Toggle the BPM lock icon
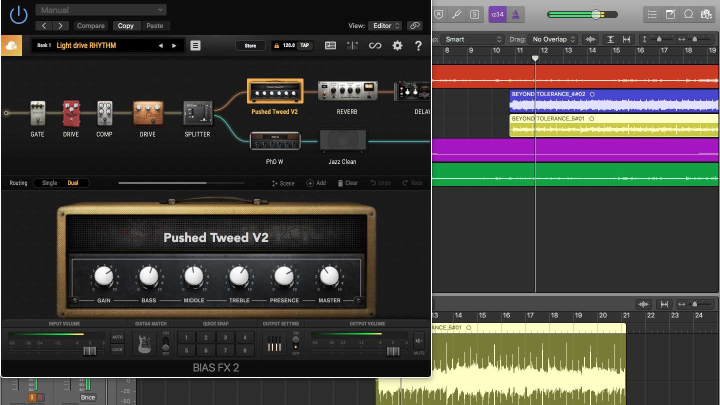 pyautogui.click(x=276, y=45)
